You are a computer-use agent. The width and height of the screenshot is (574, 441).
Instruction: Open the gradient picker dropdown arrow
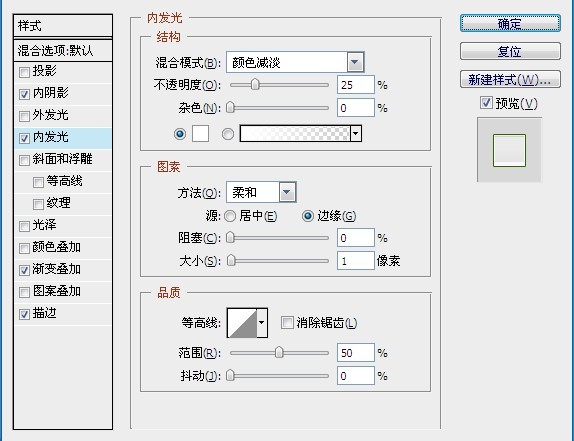pos(356,134)
